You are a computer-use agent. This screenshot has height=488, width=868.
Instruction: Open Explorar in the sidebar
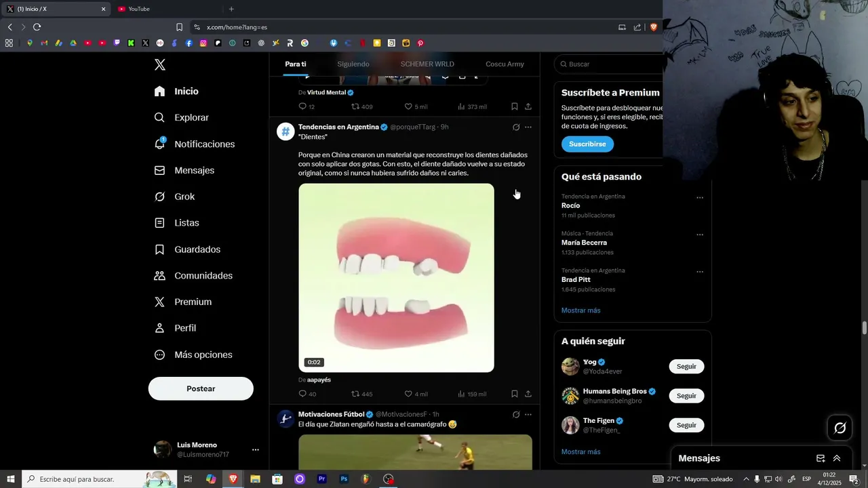(x=182, y=118)
